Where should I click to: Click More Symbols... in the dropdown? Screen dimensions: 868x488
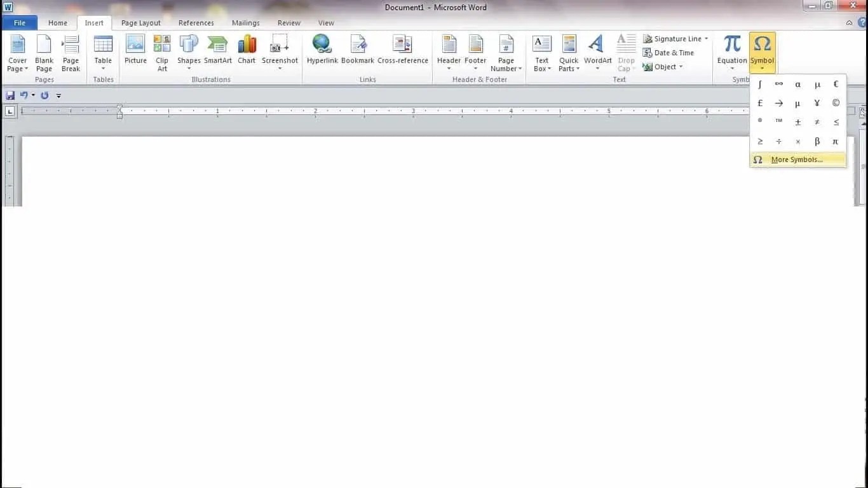[798, 159]
